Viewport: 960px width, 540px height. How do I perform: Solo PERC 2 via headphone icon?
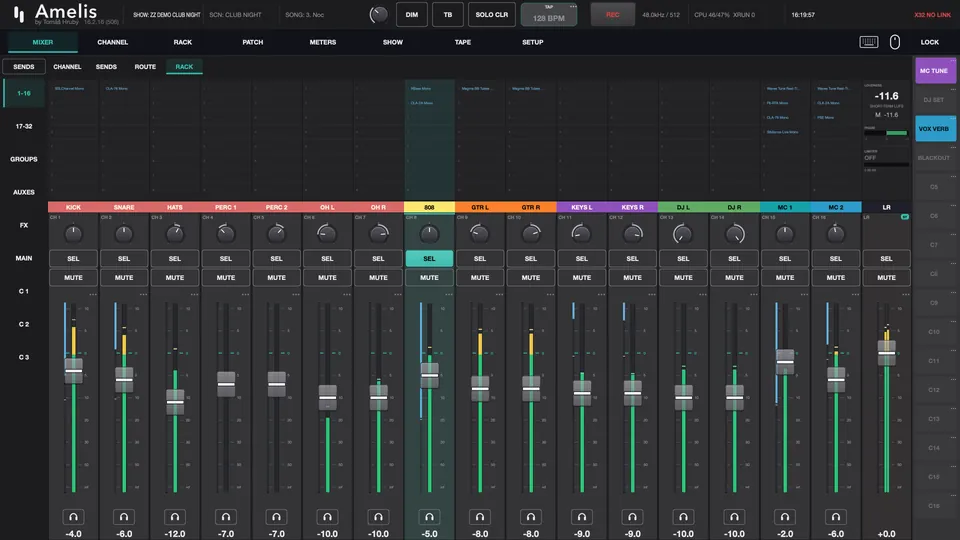coord(277,517)
